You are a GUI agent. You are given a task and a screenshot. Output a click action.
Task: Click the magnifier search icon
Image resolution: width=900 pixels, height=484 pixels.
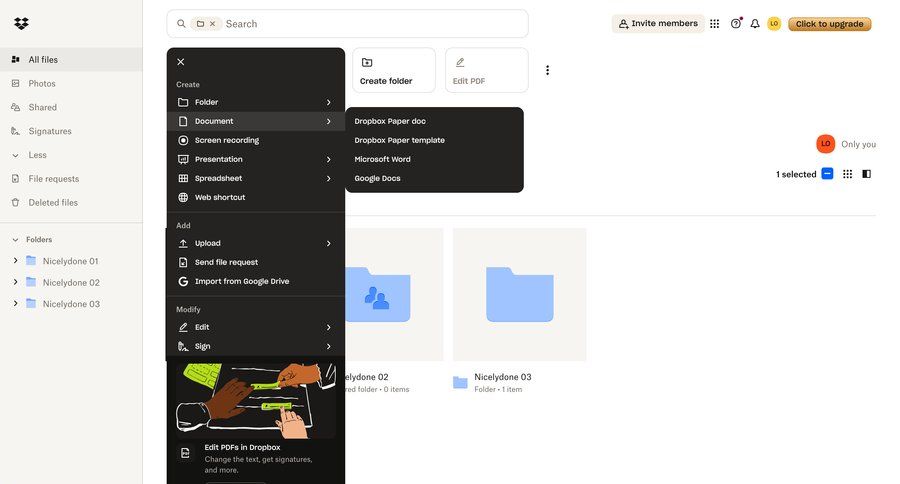click(x=181, y=24)
